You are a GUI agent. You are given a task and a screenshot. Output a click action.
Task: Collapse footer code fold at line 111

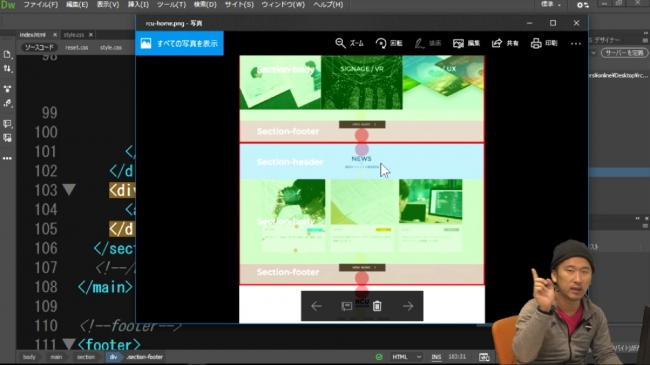tap(69, 343)
